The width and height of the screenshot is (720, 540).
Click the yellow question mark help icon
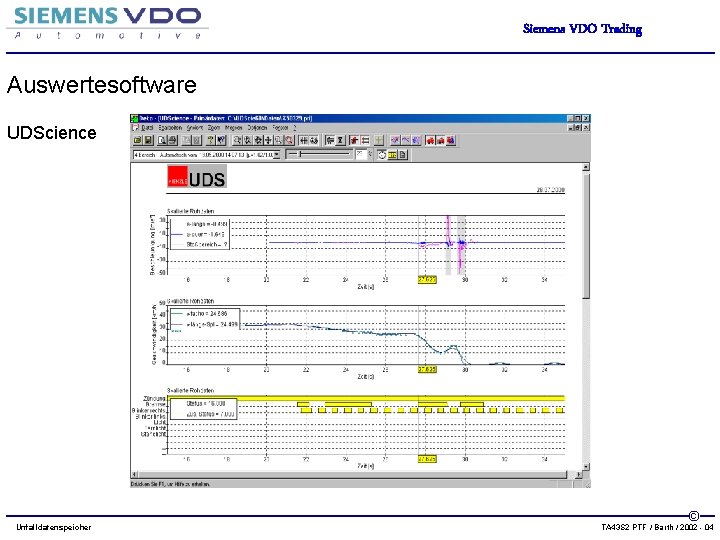click(x=210, y=140)
